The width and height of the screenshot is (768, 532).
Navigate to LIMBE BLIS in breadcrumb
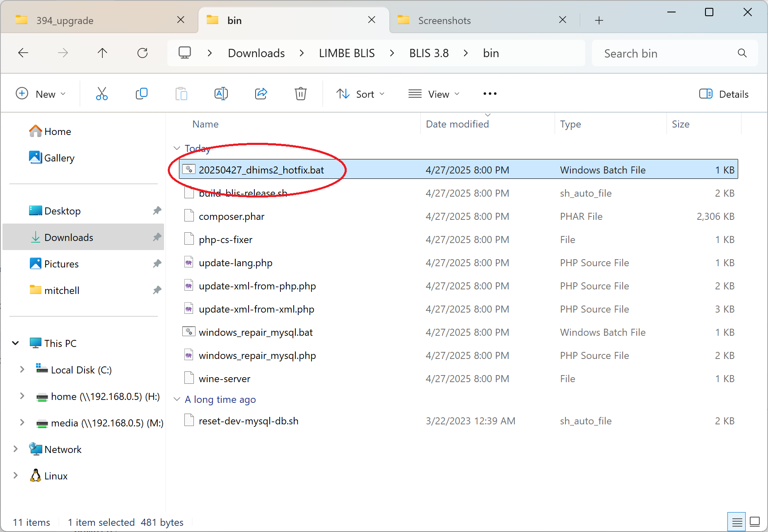click(347, 53)
